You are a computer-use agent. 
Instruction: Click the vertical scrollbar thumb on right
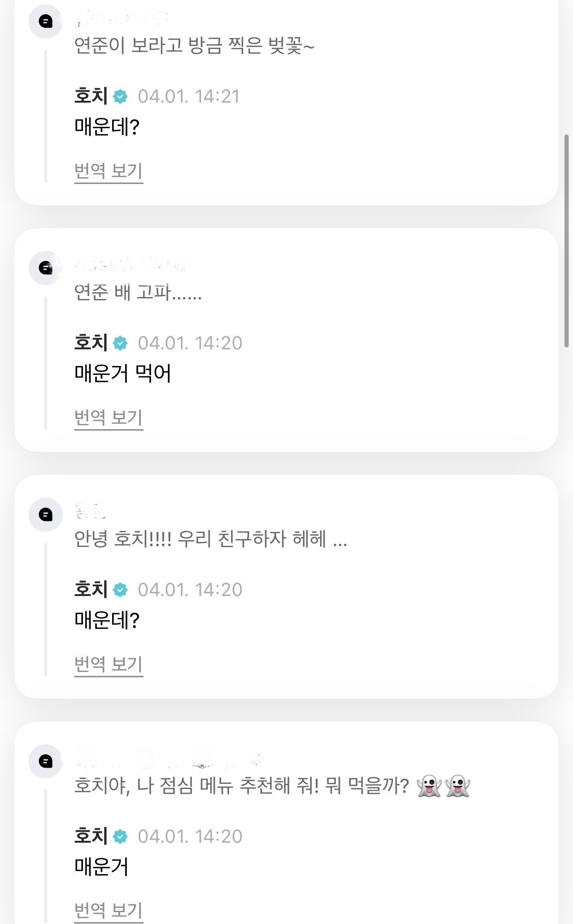pos(566,241)
